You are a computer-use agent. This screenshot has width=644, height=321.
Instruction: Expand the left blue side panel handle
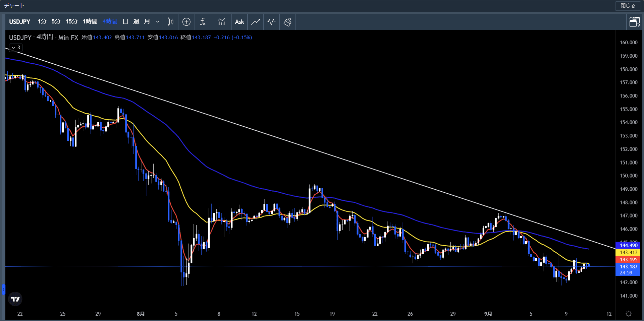(3, 289)
